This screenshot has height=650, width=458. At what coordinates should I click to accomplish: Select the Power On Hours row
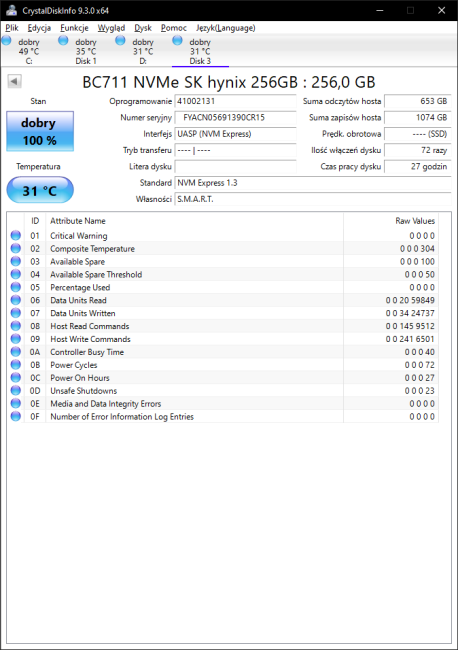(x=223, y=378)
